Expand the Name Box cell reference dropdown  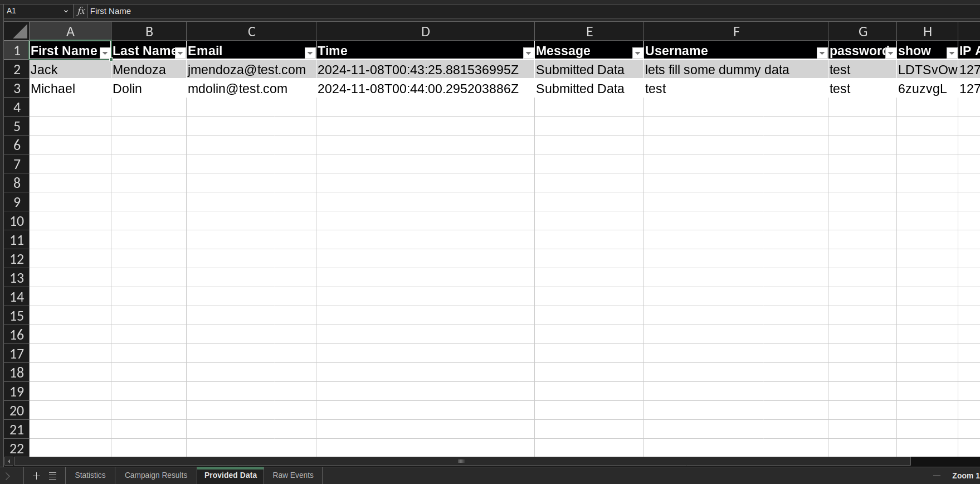(x=66, y=11)
